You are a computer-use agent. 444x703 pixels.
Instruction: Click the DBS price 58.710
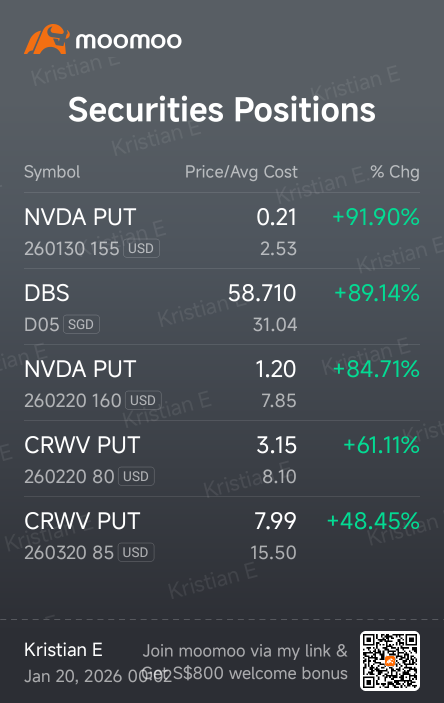point(262,293)
